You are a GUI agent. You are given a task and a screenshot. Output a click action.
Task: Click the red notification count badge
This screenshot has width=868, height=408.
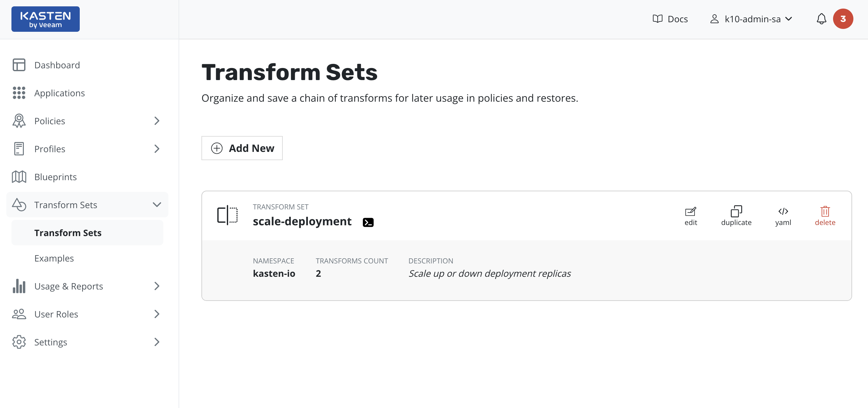(843, 19)
